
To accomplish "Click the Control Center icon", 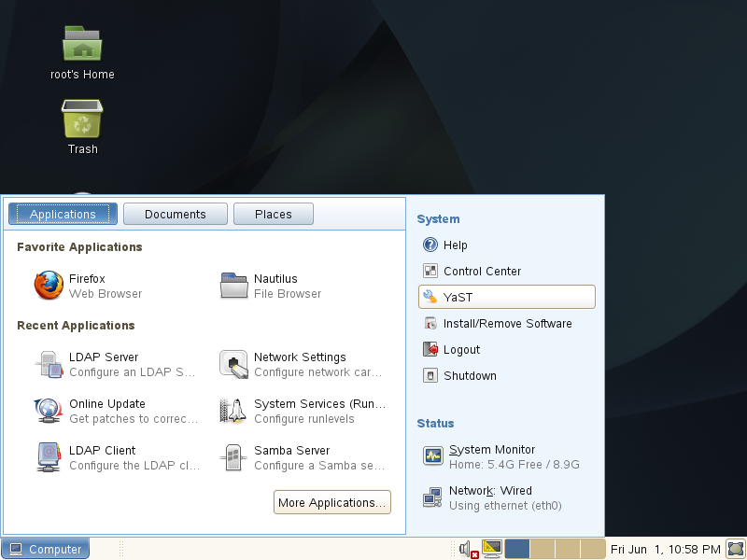I will [x=430, y=271].
